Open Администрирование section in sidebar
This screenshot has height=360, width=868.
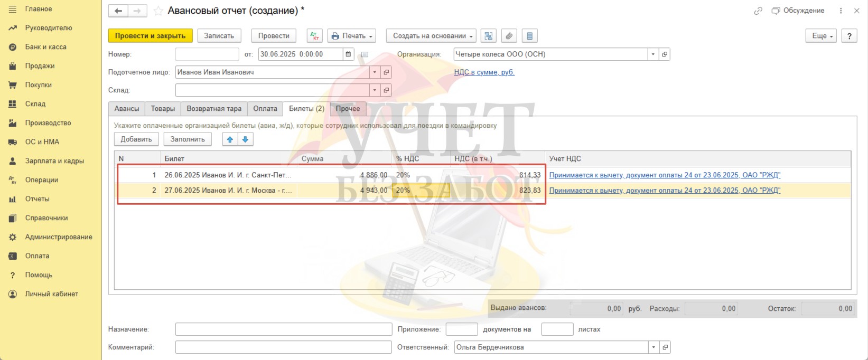tap(59, 237)
